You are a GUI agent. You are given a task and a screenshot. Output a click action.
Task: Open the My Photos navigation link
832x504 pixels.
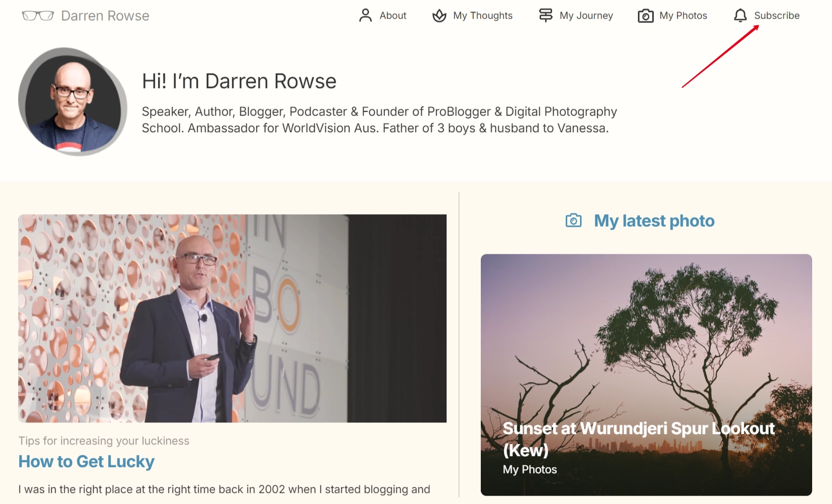click(683, 15)
